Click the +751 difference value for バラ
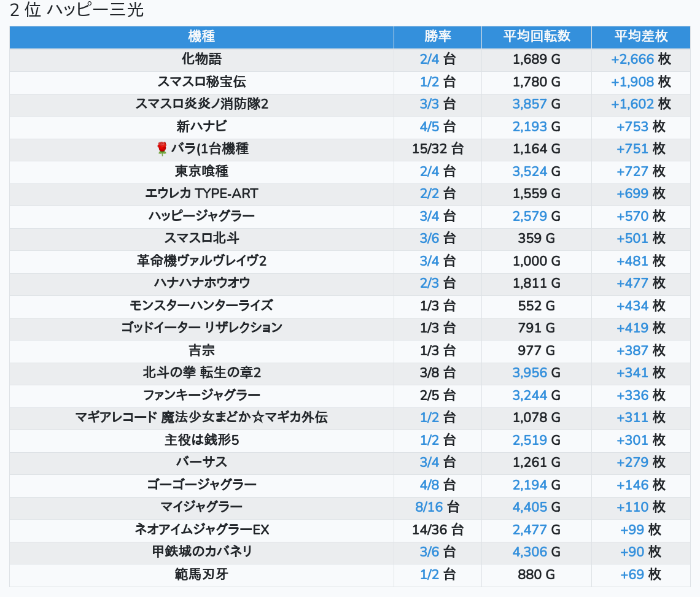Viewport: 700px width, 597px height. pos(632,149)
